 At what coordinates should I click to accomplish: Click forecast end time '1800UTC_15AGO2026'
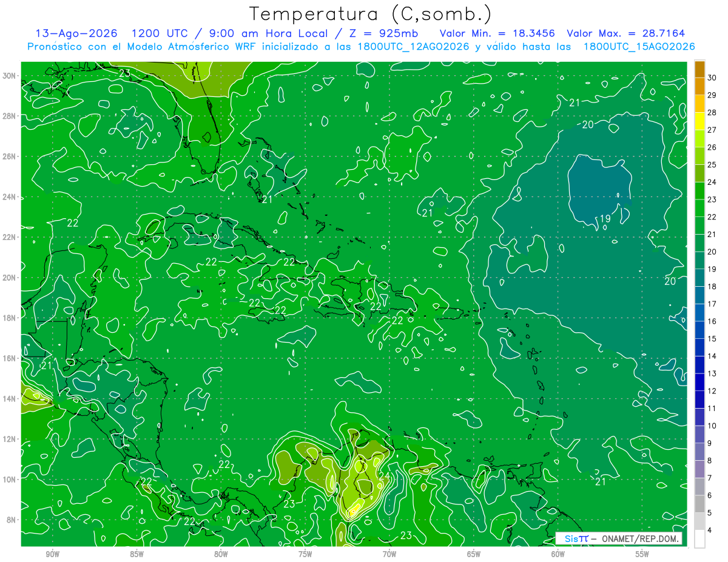click(x=639, y=47)
